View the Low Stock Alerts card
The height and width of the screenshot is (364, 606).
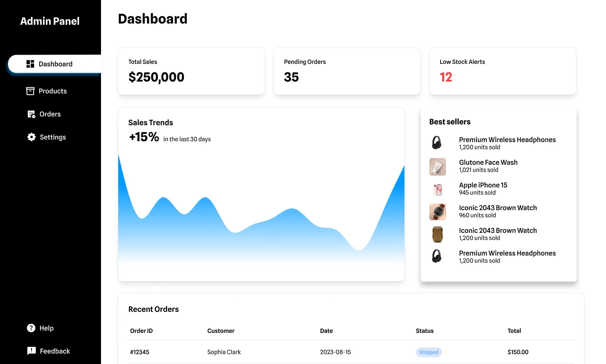click(503, 71)
